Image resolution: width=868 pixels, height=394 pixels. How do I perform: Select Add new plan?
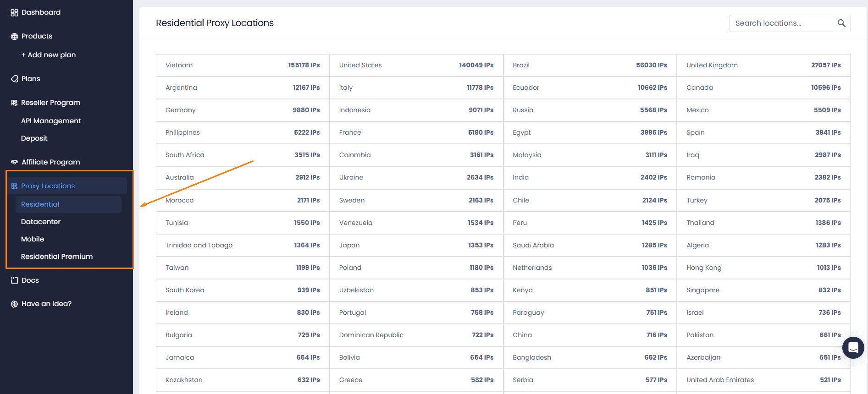(49, 55)
